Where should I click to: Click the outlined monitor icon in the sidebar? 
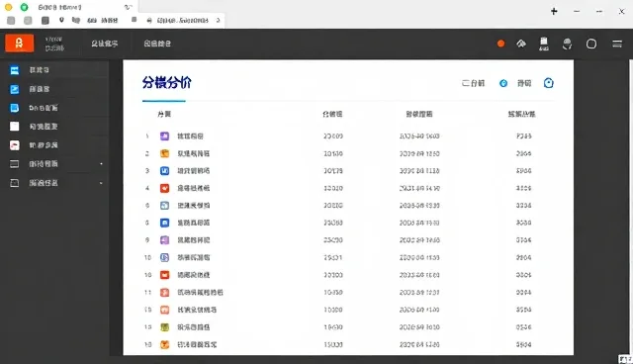point(14,164)
